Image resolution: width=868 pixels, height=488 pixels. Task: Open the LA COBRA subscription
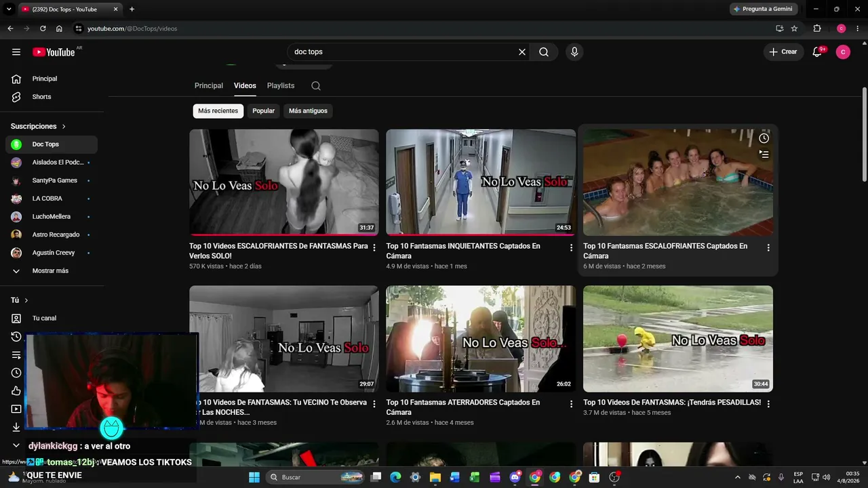51,199
